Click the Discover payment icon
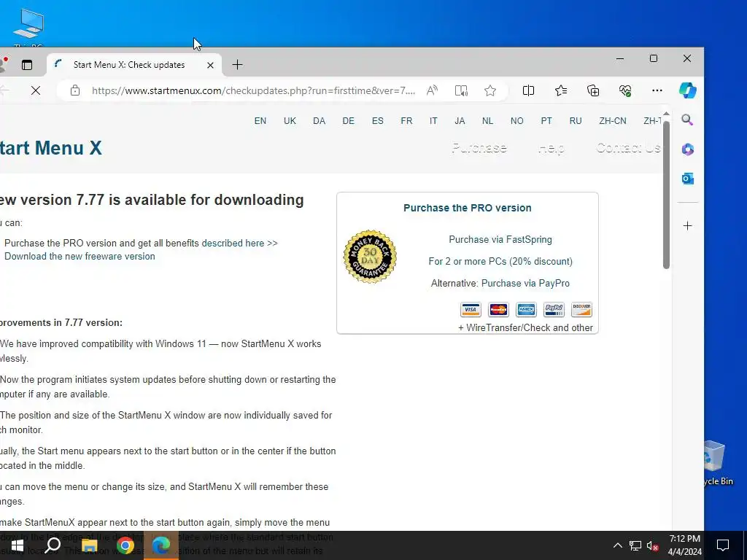 tap(581, 309)
